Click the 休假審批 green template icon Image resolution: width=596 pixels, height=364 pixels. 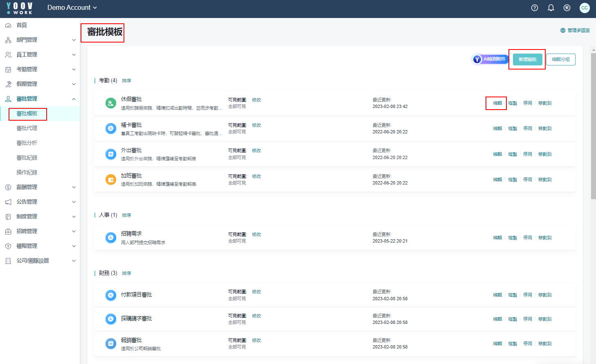click(111, 103)
